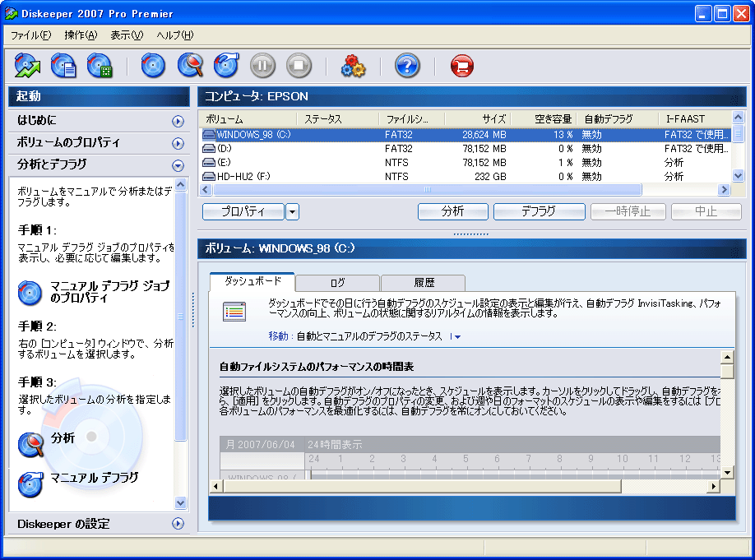This screenshot has width=755, height=560.
Task: Sort volumes by ボリューム column header
Action: coord(248,119)
